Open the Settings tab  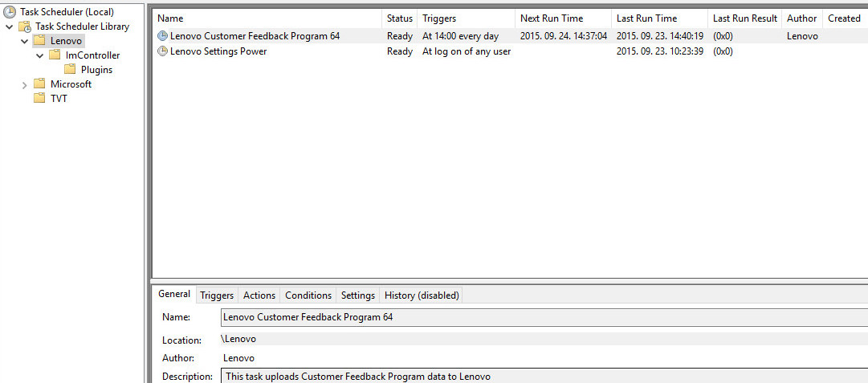point(357,295)
